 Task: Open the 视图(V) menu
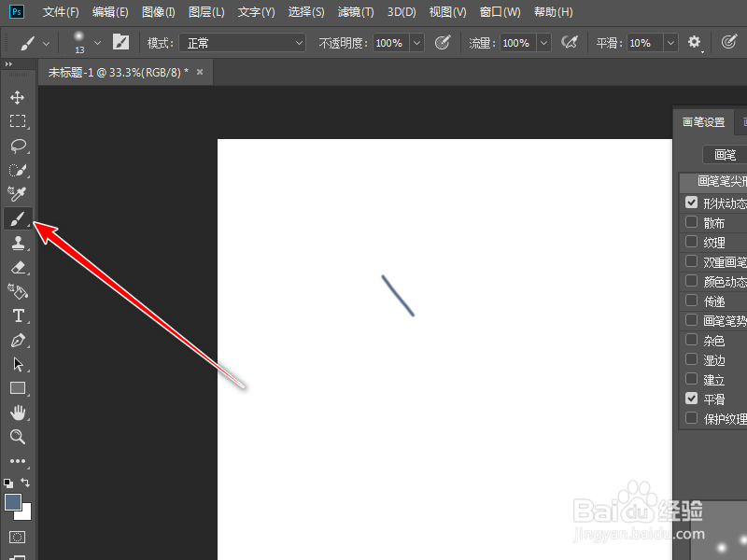[x=447, y=12]
